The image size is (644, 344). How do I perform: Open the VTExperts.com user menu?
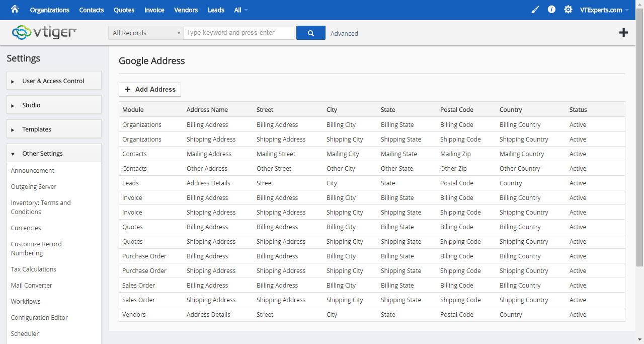(x=604, y=10)
